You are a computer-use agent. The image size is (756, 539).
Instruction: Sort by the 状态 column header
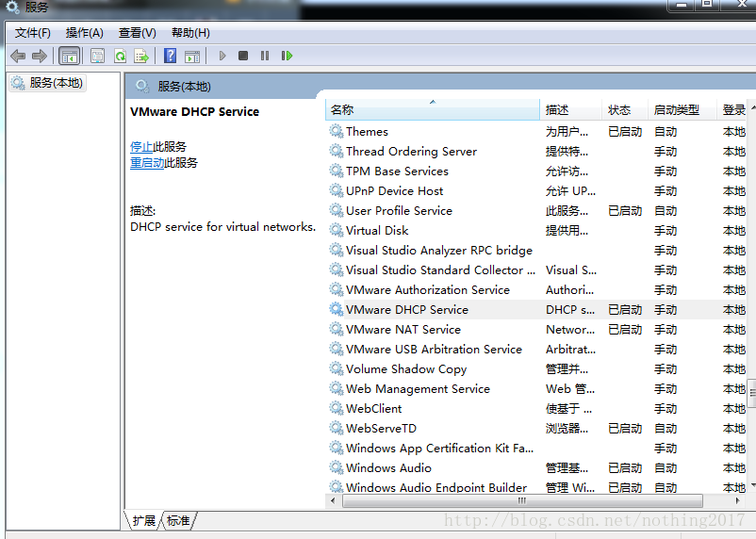coord(624,110)
